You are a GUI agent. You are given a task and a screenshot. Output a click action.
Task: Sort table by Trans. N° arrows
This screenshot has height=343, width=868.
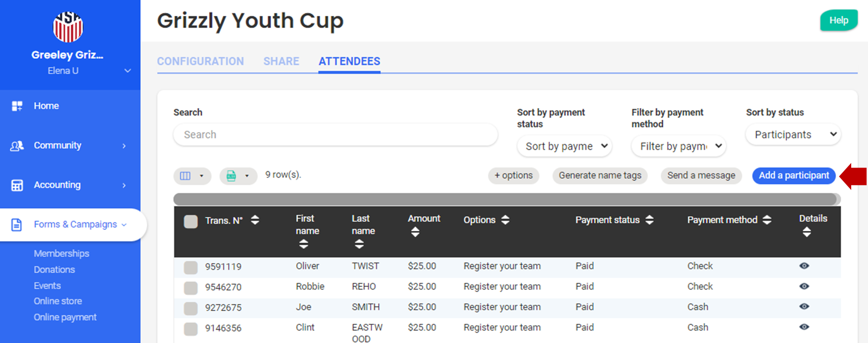255,220
